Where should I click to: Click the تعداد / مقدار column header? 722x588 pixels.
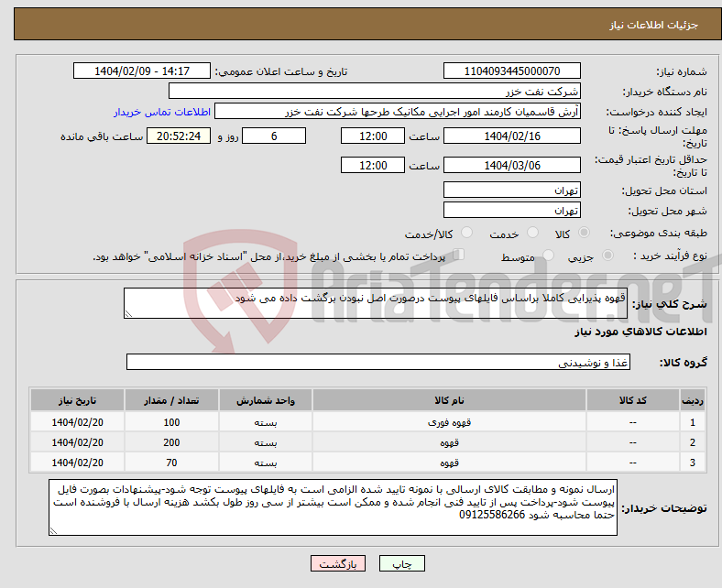click(x=171, y=400)
